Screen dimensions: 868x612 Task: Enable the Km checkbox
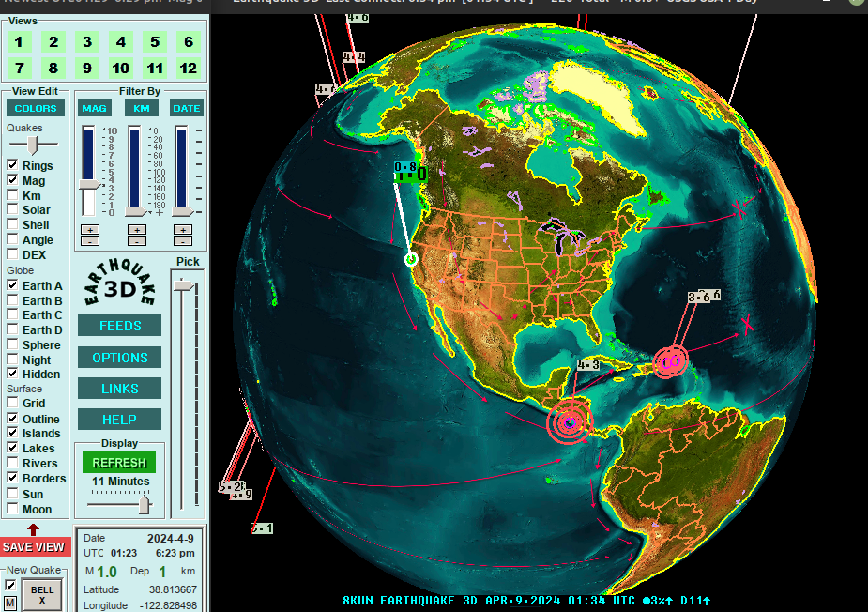12,195
